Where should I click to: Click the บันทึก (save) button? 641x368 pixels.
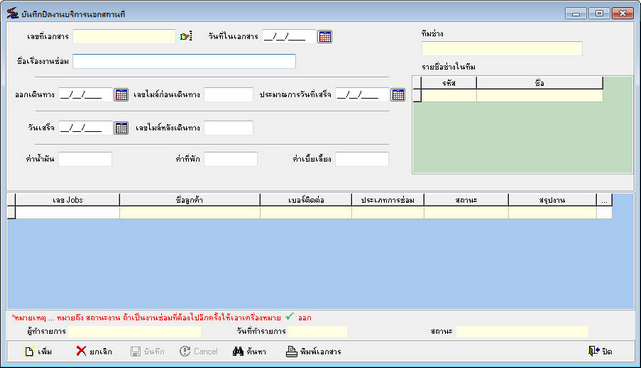pyautogui.click(x=148, y=351)
